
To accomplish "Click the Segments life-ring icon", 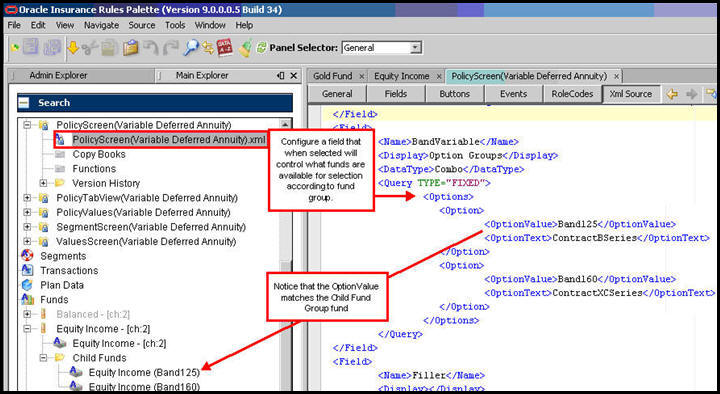I will (27, 256).
